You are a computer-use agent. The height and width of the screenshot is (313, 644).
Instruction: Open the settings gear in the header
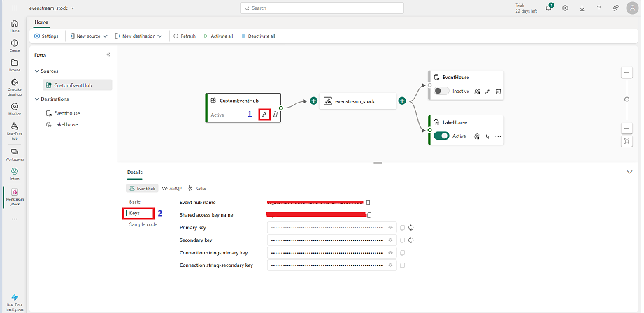click(x=565, y=8)
